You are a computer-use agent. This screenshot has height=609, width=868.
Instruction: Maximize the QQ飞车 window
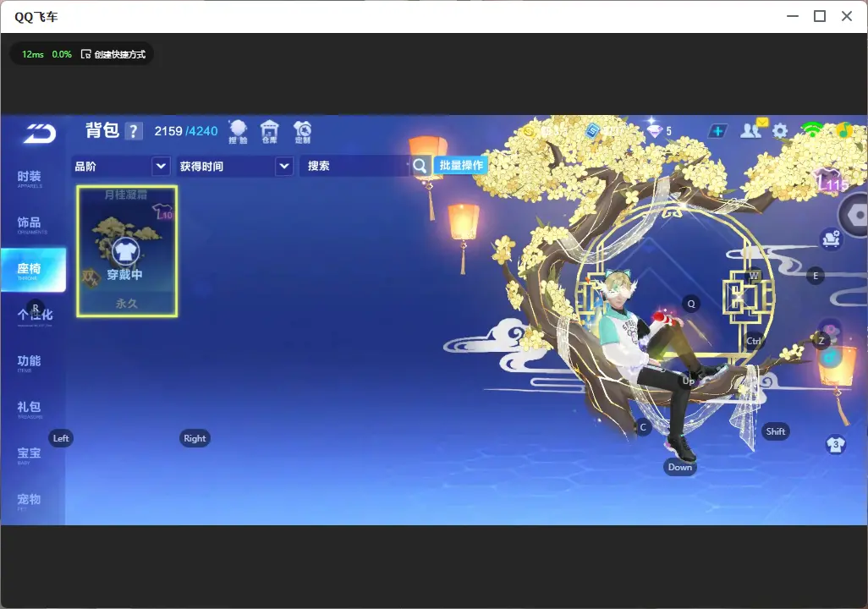(x=820, y=17)
